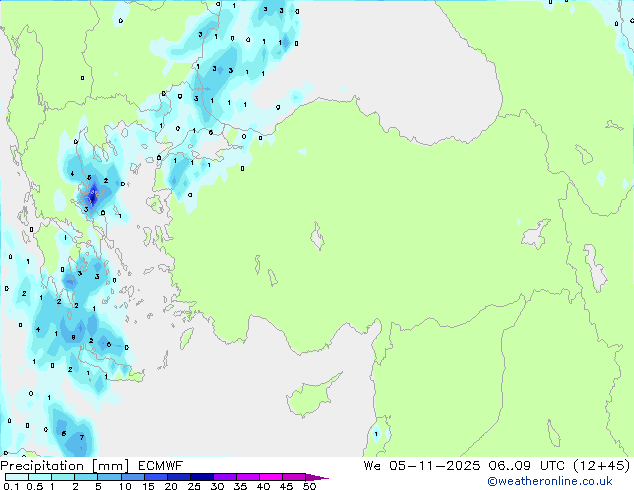Pick the 40–45 mm magenta legend swatch
The image size is (634, 490).
click(x=271, y=477)
